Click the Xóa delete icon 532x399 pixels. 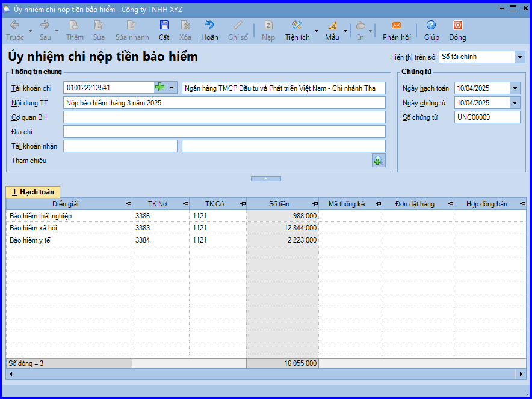[185, 25]
